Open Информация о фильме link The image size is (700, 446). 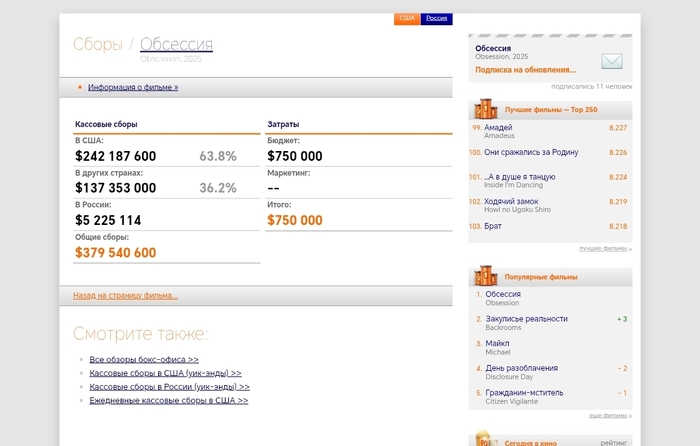[x=133, y=87]
